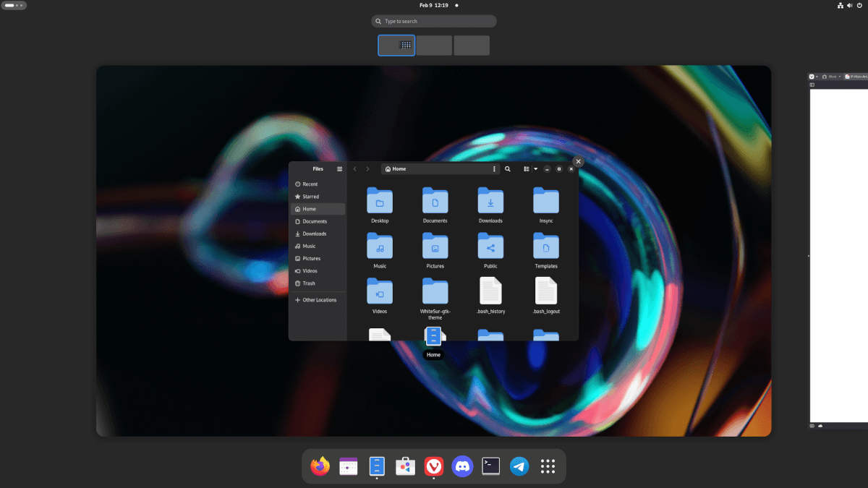Open the path bar kebab menu
The height and width of the screenshot is (488, 868).
(x=494, y=168)
